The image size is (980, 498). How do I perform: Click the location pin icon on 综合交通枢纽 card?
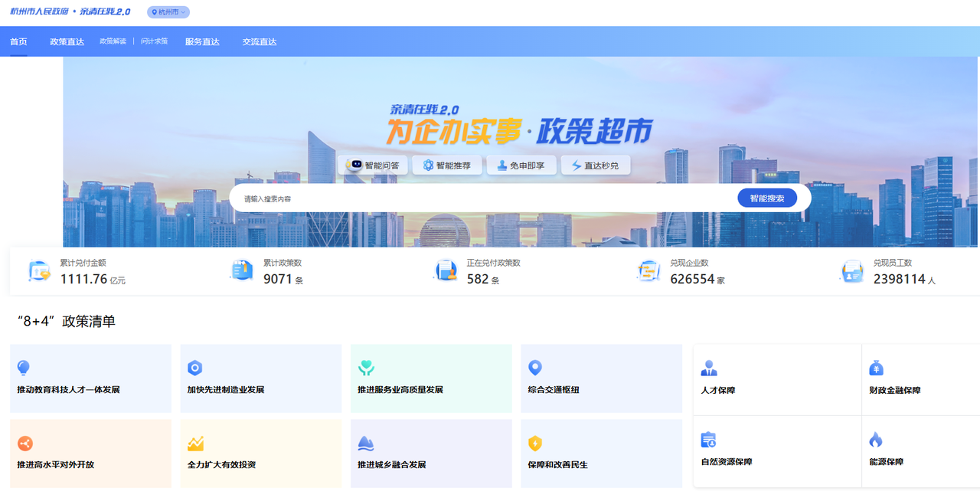(535, 368)
